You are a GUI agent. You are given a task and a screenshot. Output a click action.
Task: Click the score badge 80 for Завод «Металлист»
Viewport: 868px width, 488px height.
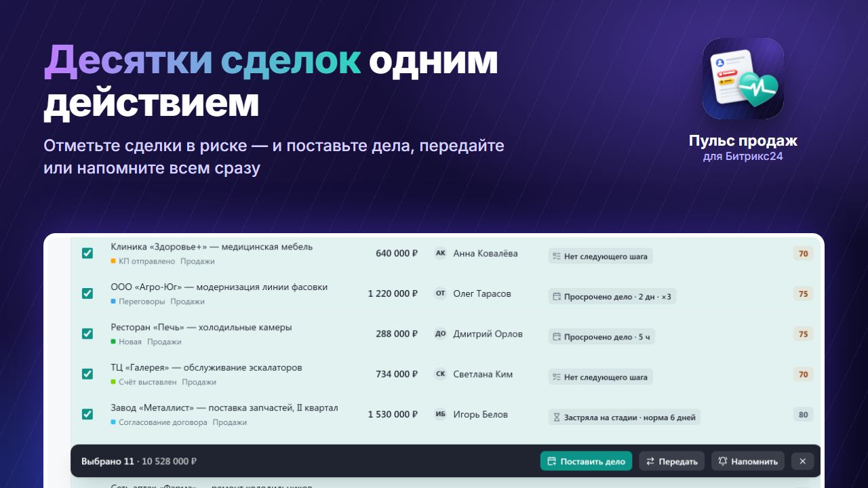(x=804, y=414)
